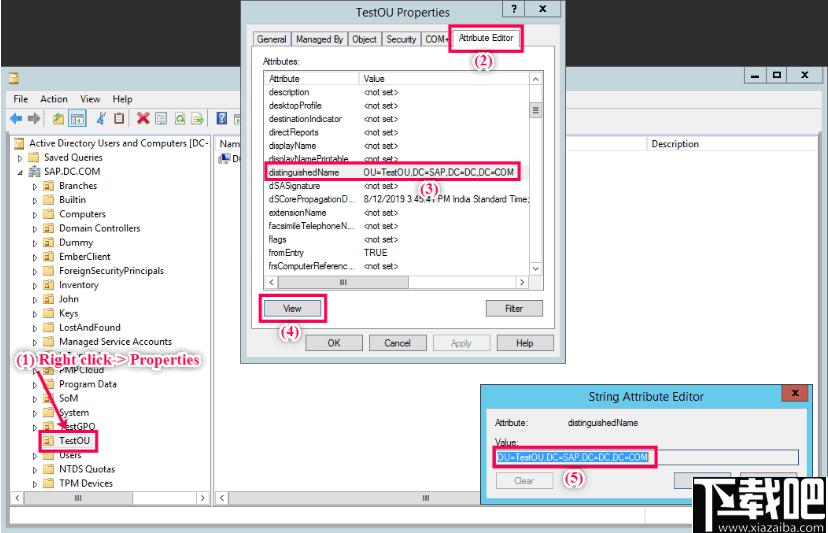Viewport: 828px width, 533px height.
Task: Collapse the SAP.DC.COM domain node
Action: [x=20, y=172]
